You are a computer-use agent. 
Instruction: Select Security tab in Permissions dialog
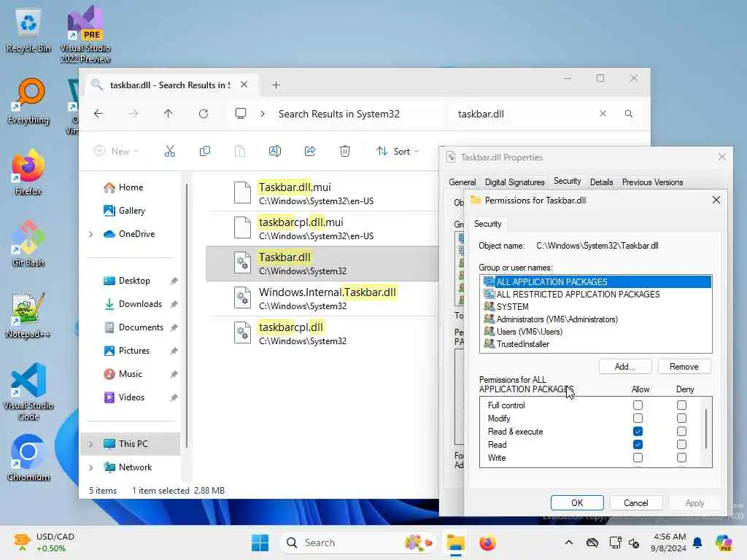point(488,224)
